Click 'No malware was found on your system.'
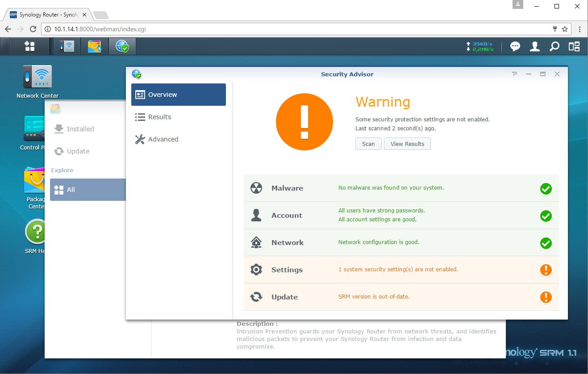Viewport: 588px width, 374px height. 391,187
